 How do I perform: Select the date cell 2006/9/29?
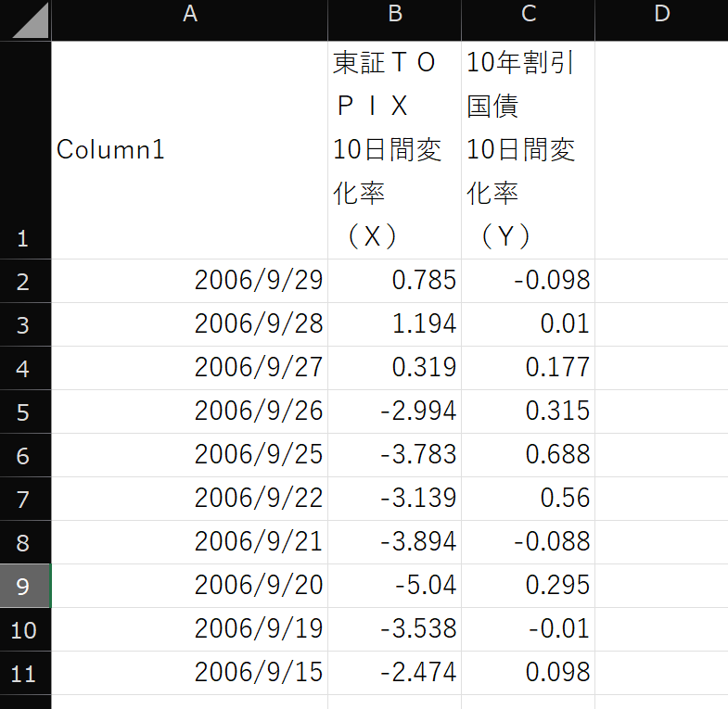tap(190, 281)
